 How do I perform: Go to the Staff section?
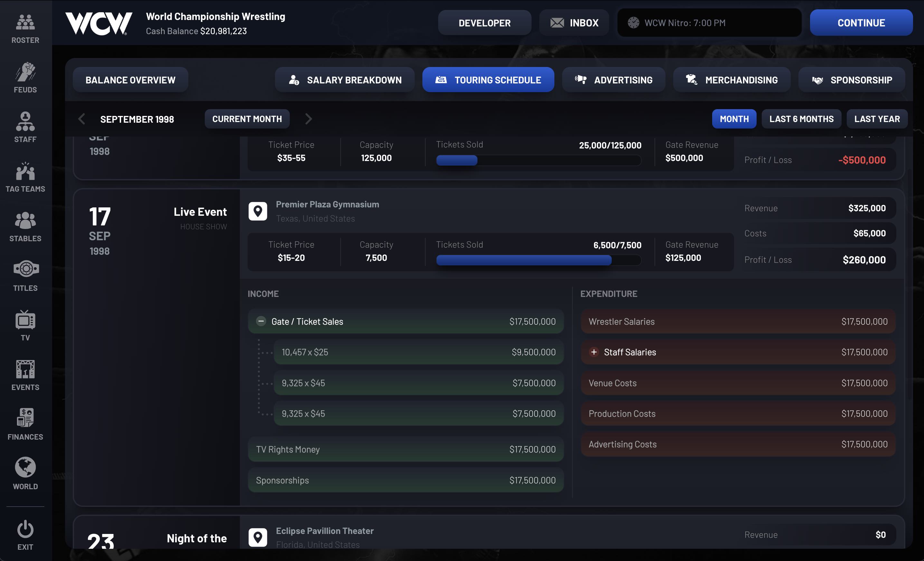point(25,127)
